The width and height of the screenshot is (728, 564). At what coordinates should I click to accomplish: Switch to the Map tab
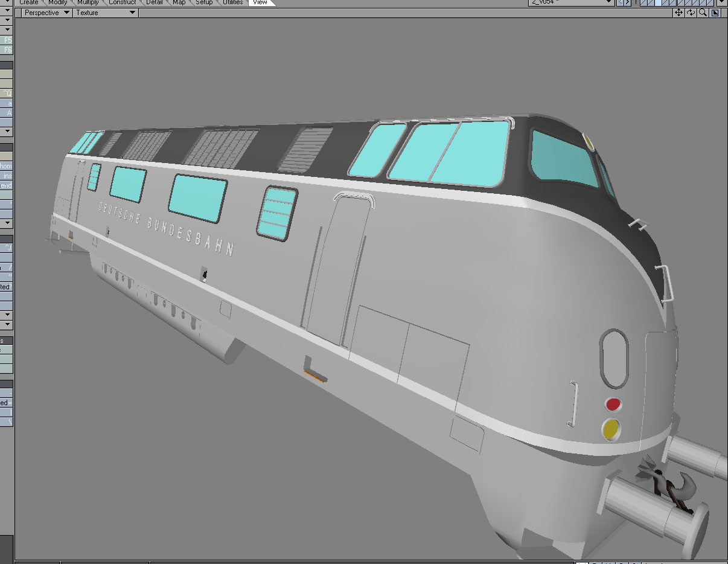tap(179, 2)
